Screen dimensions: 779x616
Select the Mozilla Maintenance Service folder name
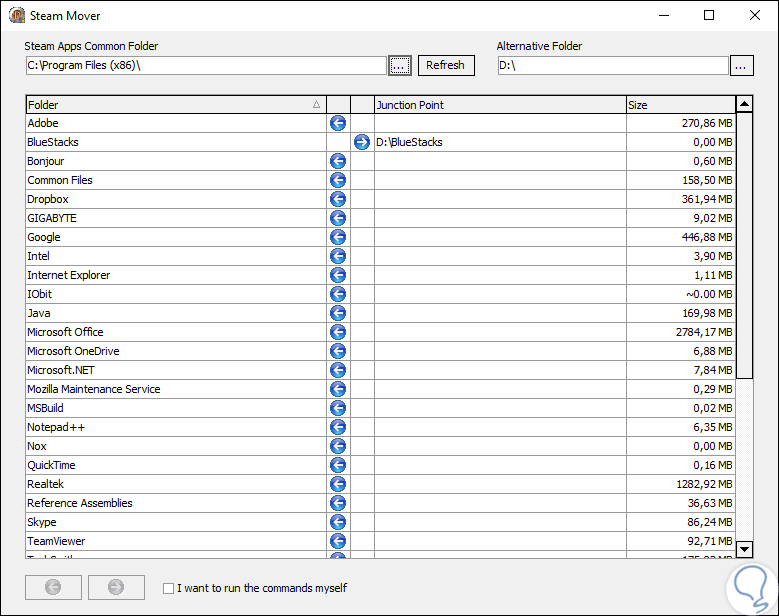(94, 389)
